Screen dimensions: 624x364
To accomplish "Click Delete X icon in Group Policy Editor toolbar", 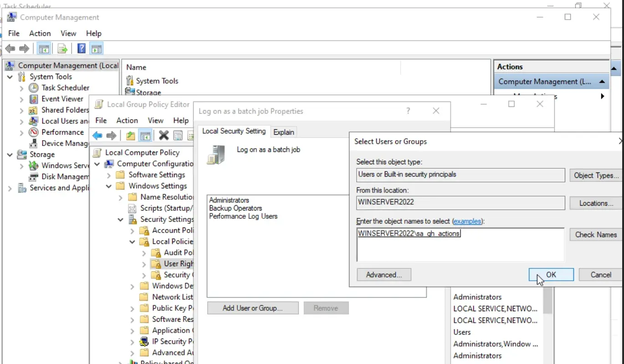I will click(x=164, y=135).
